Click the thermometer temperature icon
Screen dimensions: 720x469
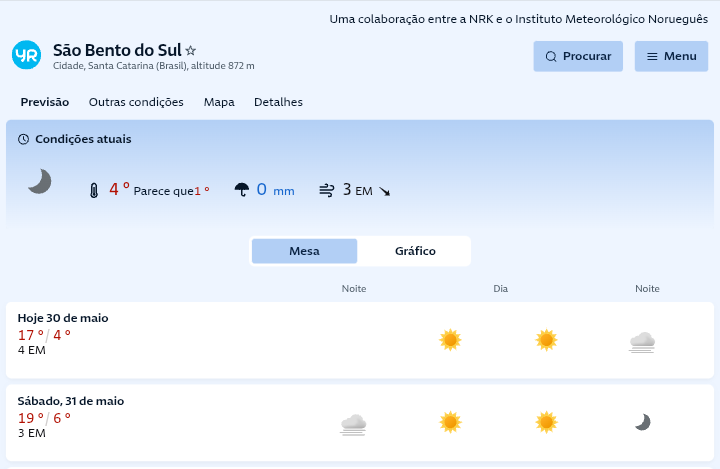(94, 190)
